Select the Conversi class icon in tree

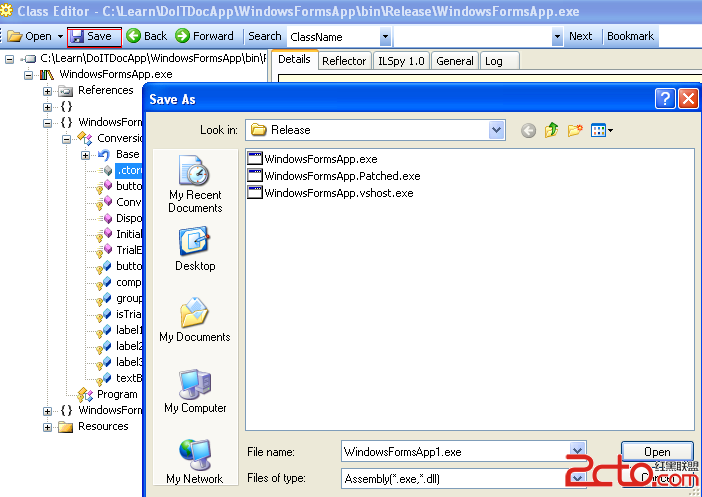click(85, 138)
